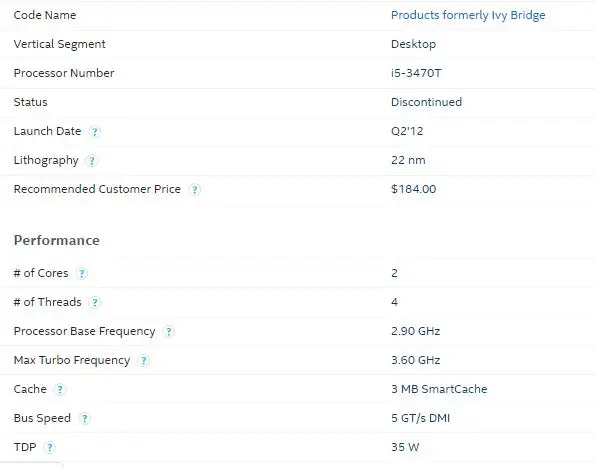Select the 3 MB SmartCache value
This screenshot has height=468, width=595.
coord(439,389)
